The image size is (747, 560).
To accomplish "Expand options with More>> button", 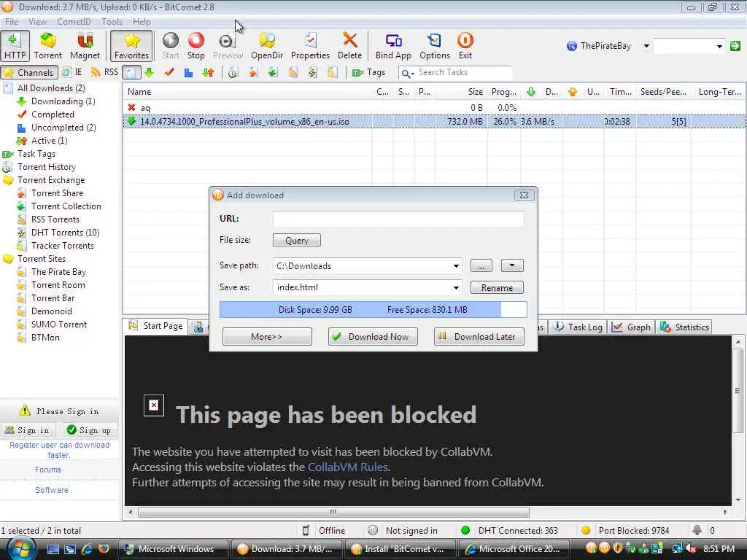I will (x=267, y=337).
